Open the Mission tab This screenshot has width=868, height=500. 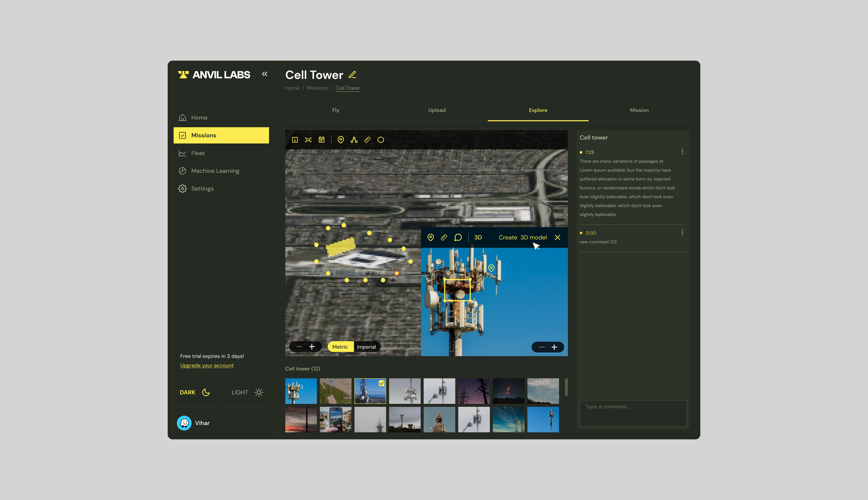(x=639, y=110)
